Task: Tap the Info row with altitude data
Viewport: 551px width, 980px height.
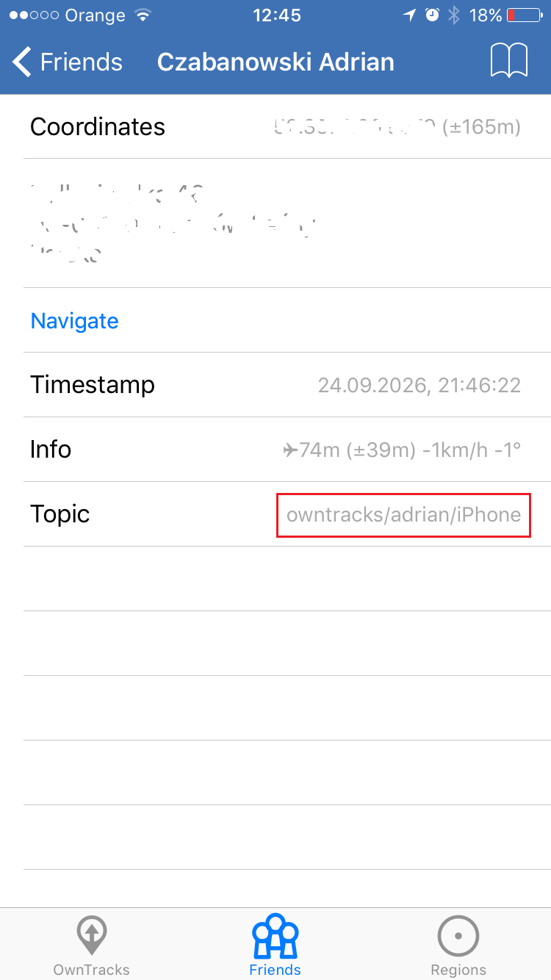Action: pos(275,450)
